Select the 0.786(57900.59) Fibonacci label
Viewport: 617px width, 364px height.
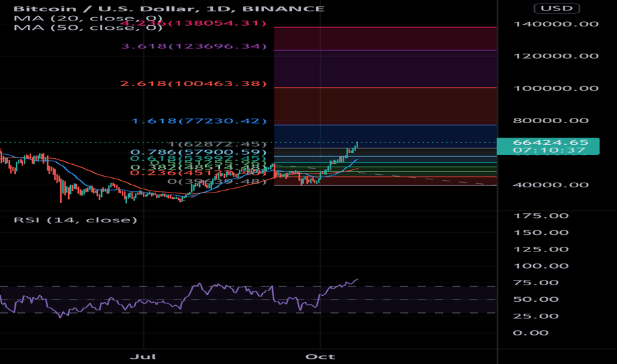coord(199,152)
